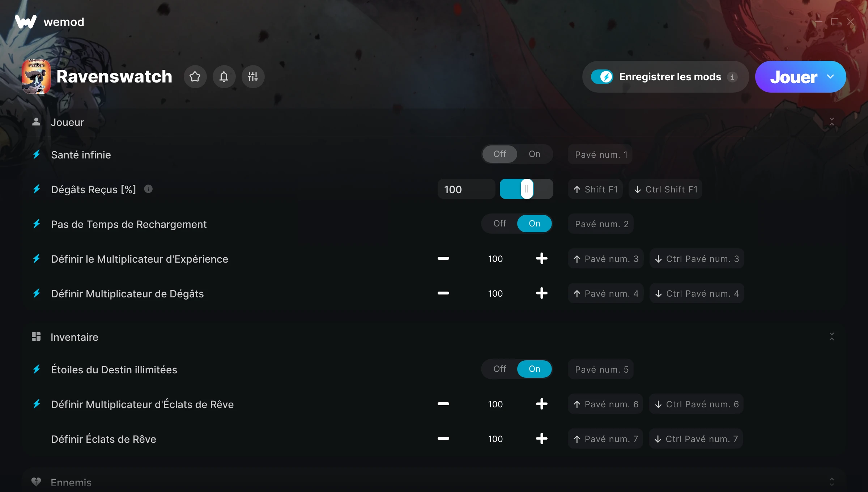This screenshot has height=492, width=868.
Task: Click the WeMod logo icon
Action: point(25,22)
